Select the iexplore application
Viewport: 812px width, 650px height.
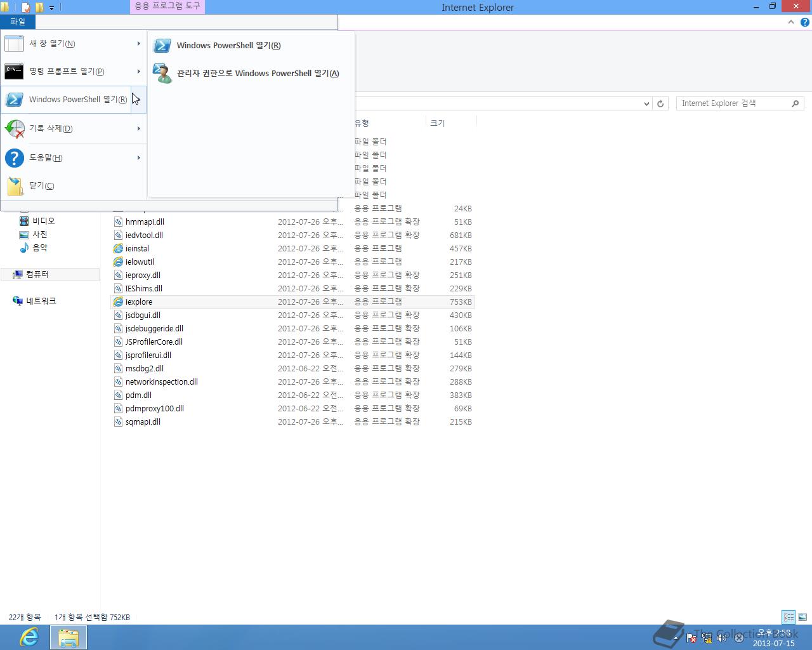[292, 302]
